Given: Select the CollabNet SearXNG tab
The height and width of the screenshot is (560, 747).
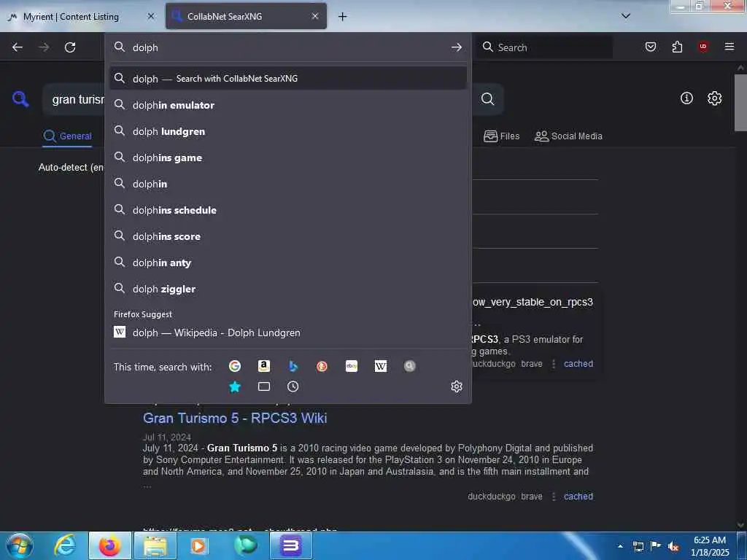Looking at the screenshot, I should pos(246,16).
